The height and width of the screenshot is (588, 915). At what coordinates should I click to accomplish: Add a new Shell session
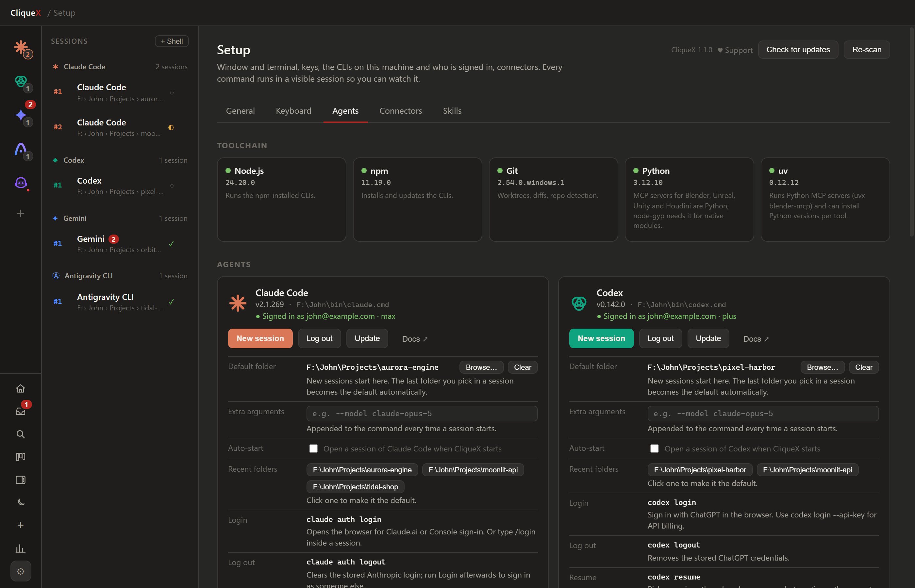pos(172,41)
